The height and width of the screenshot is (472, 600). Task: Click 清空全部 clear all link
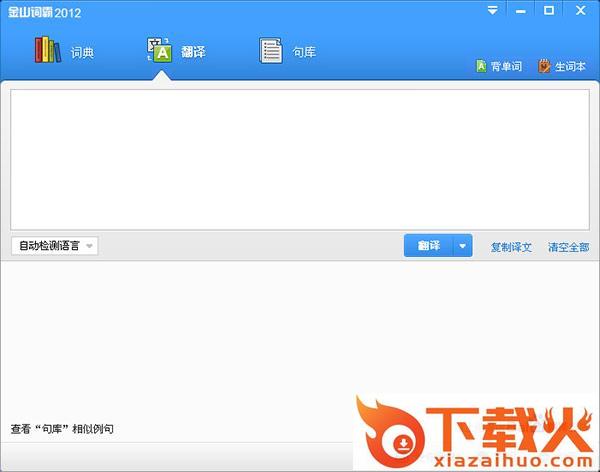(569, 247)
